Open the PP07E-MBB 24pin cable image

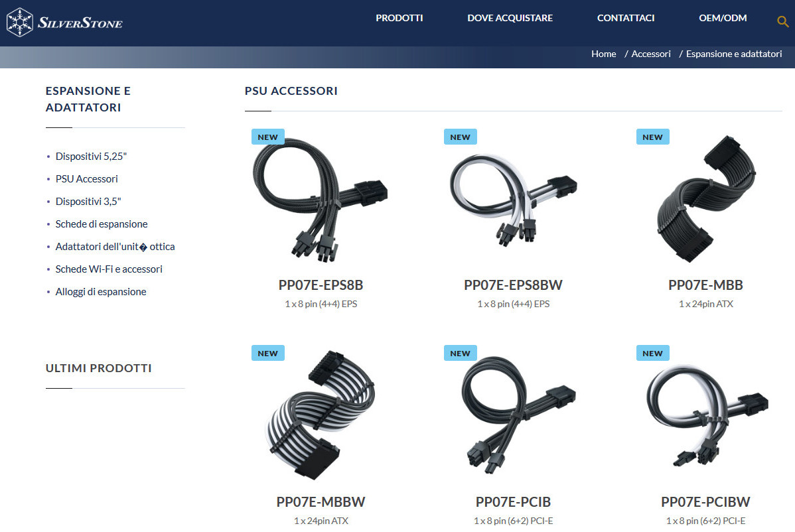click(x=706, y=199)
